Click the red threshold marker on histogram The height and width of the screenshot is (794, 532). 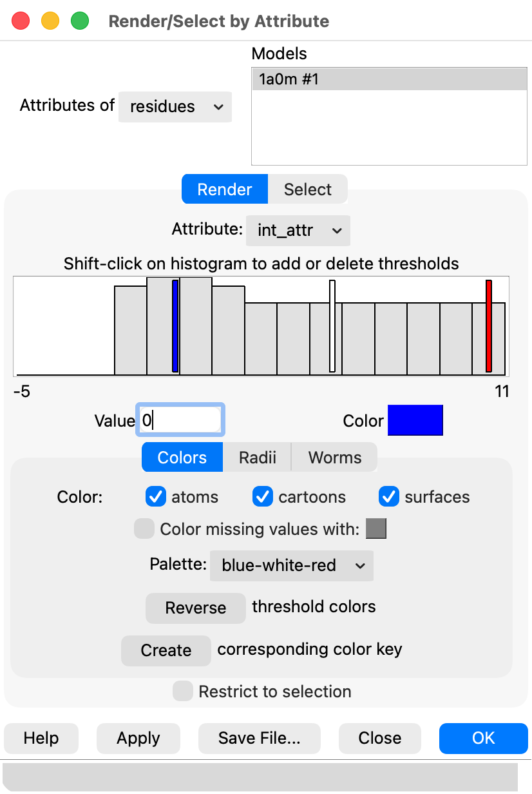click(489, 326)
